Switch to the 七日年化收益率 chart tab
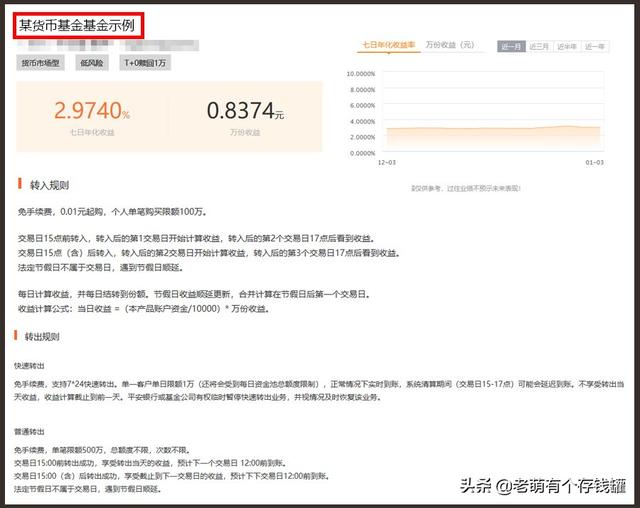 tap(389, 45)
